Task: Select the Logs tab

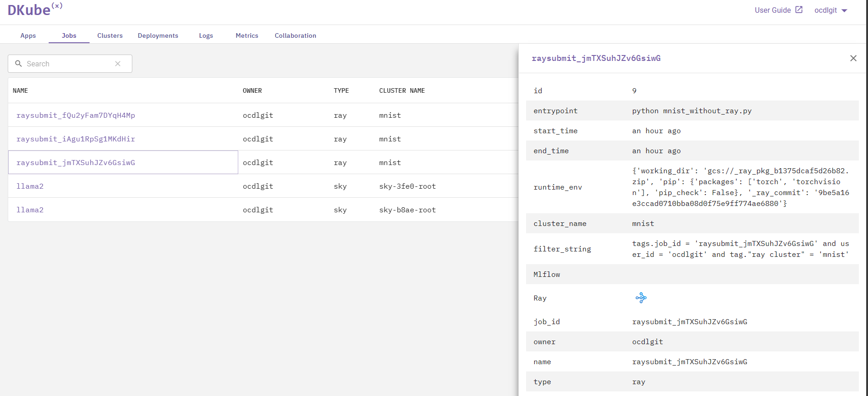Action: click(206, 35)
